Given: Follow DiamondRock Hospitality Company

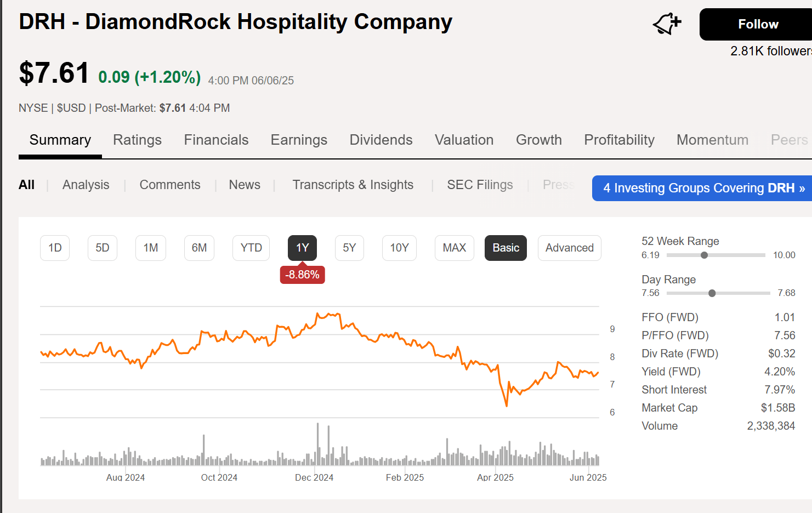Looking at the screenshot, I should tap(758, 24).
